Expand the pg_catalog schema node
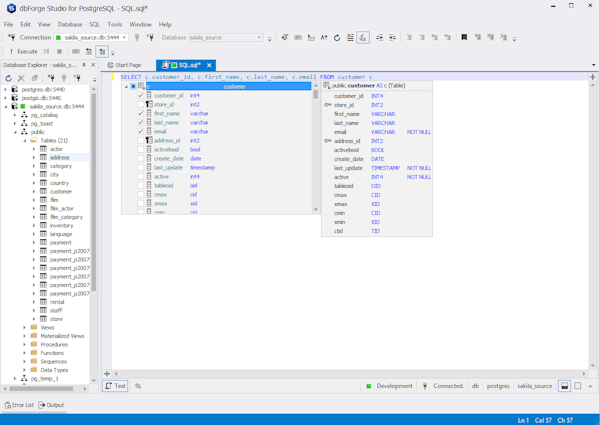The width and height of the screenshot is (600, 425). tap(15, 115)
